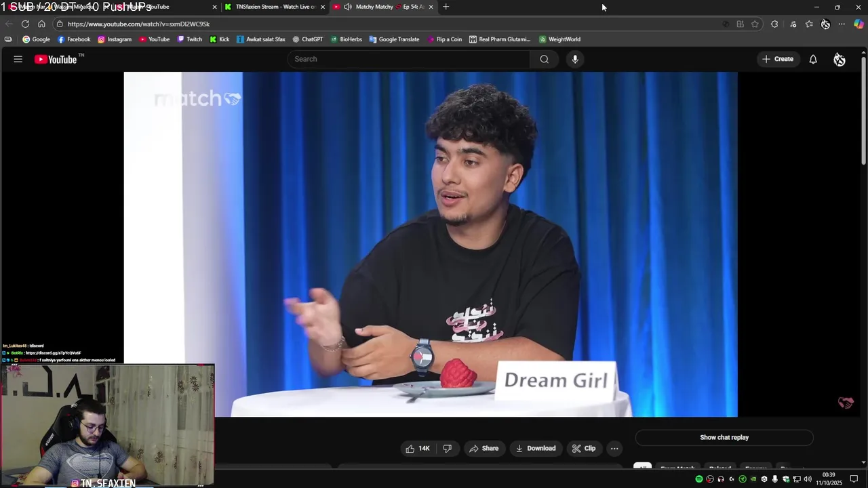Open Logitech G HUB tray icon

pos(732,479)
